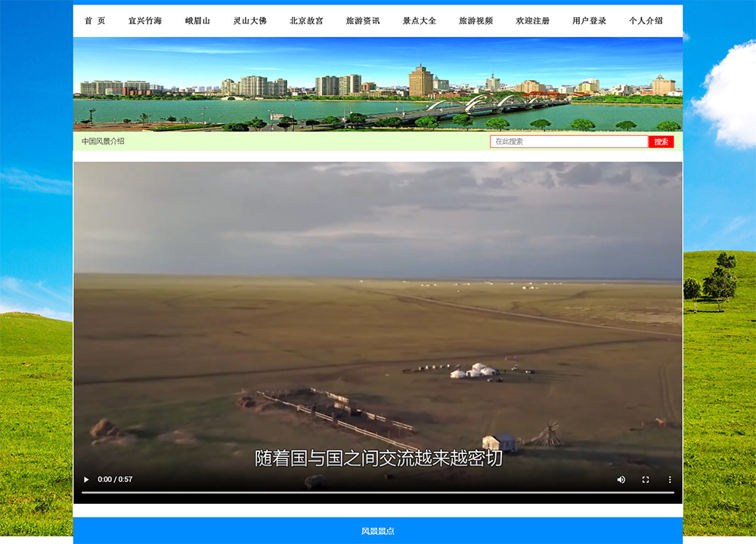
Task: Open the 宜兴竹海 menu item
Action: [145, 20]
